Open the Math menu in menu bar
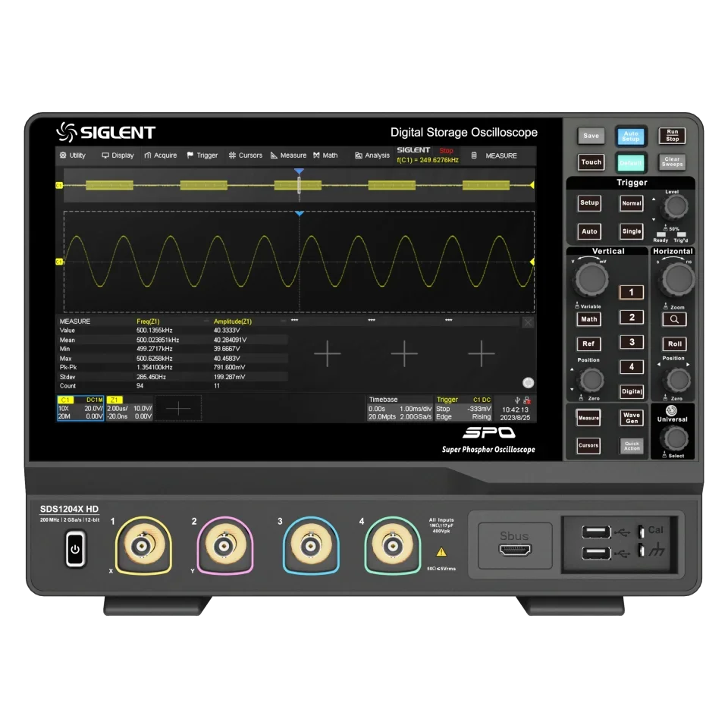Image resolution: width=728 pixels, height=728 pixels. tap(325, 155)
